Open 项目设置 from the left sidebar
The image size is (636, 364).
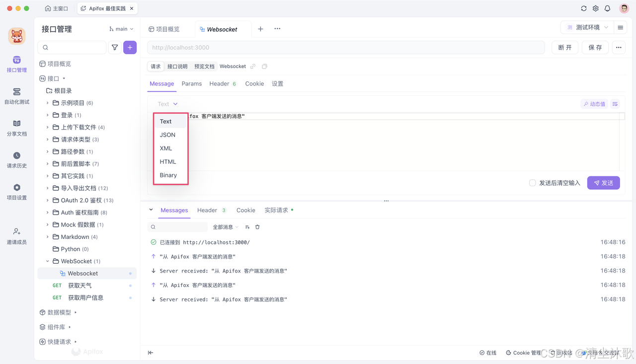tap(16, 191)
